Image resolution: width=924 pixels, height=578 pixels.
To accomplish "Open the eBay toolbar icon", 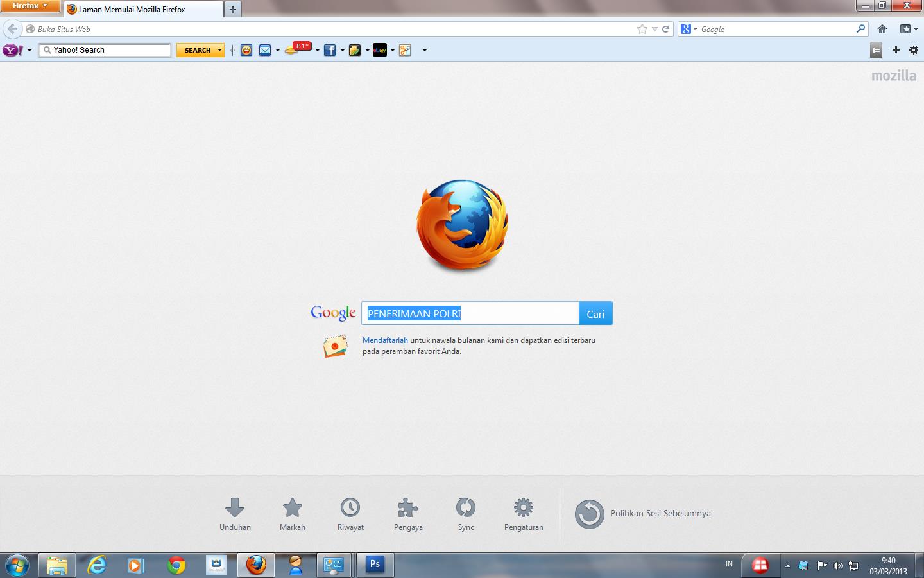I will click(x=380, y=50).
